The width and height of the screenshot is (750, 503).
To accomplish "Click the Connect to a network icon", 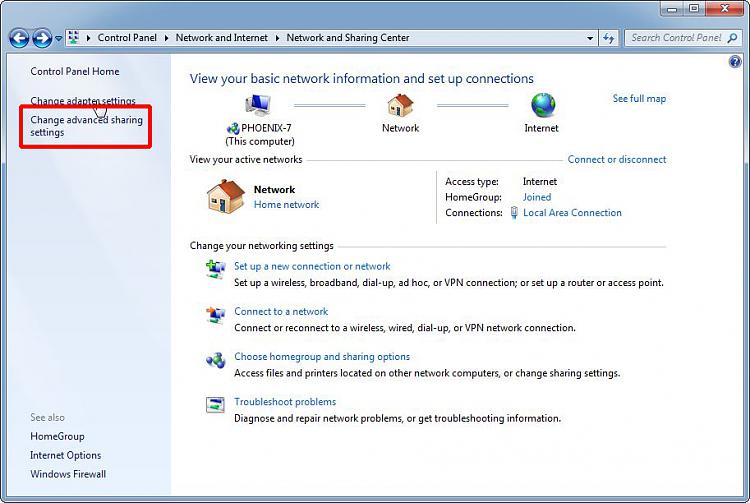I will pos(215,315).
